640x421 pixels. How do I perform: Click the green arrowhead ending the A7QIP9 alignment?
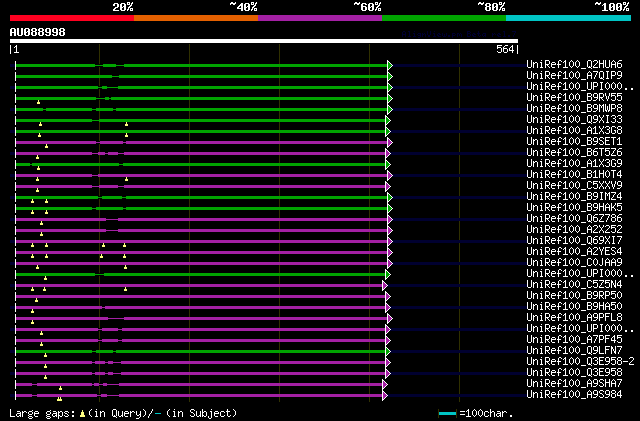(x=390, y=76)
